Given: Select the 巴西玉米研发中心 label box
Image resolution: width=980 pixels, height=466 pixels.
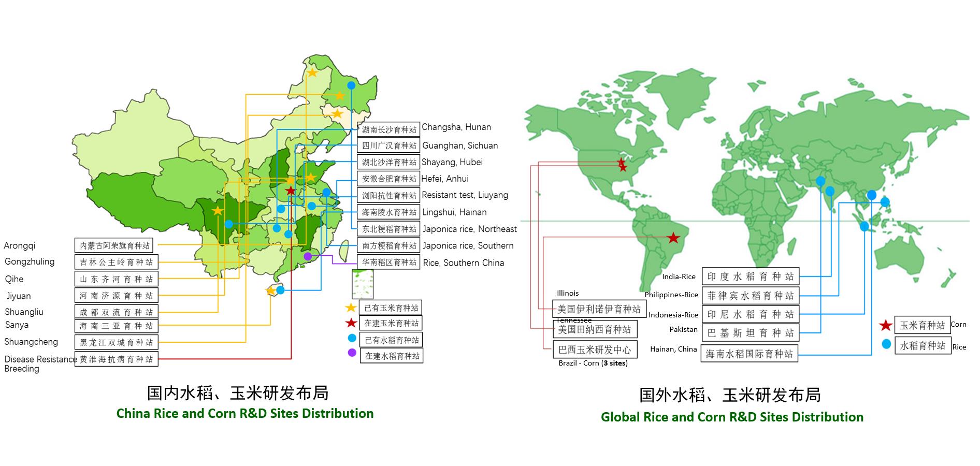Looking at the screenshot, I should click(x=595, y=349).
